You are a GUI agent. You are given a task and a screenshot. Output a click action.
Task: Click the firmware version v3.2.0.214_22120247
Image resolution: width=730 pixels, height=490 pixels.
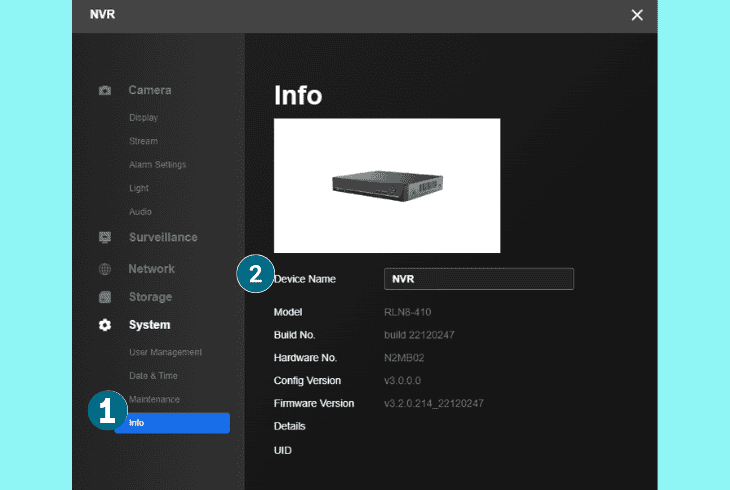coord(433,403)
